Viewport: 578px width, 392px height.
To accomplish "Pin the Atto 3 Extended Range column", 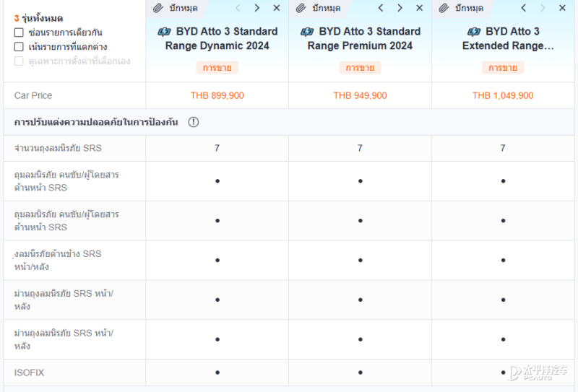I will click(461, 8).
